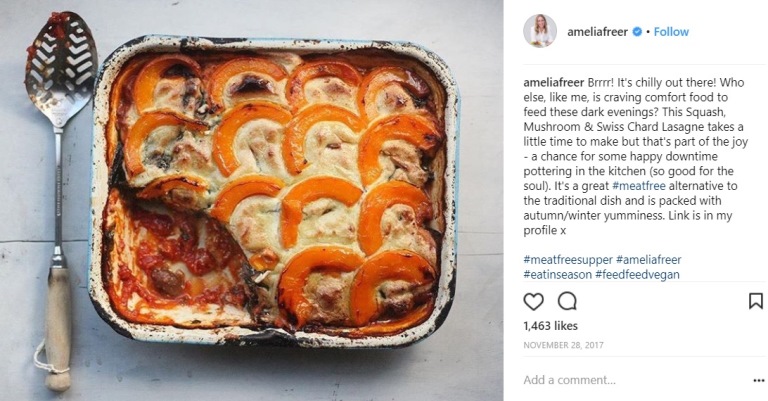Open the #eatinseason hashtag

557,274
